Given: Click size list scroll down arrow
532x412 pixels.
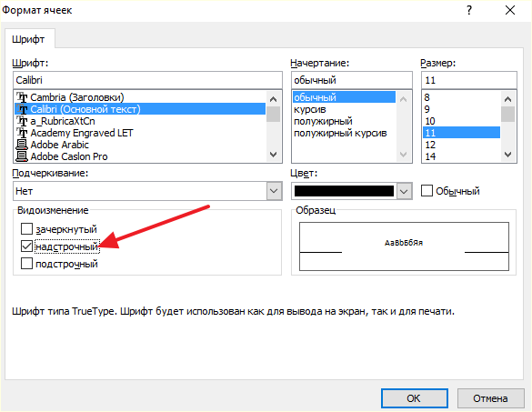Looking at the screenshot, I should point(508,155).
